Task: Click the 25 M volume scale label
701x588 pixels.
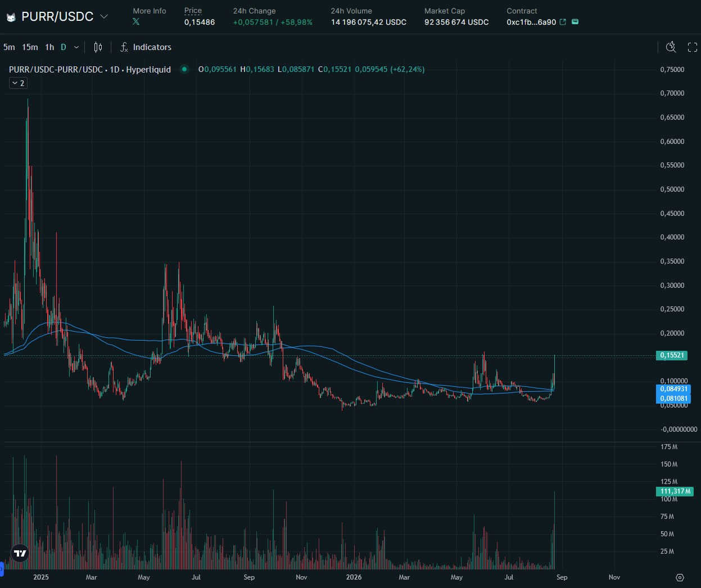Action: coord(667,551)
